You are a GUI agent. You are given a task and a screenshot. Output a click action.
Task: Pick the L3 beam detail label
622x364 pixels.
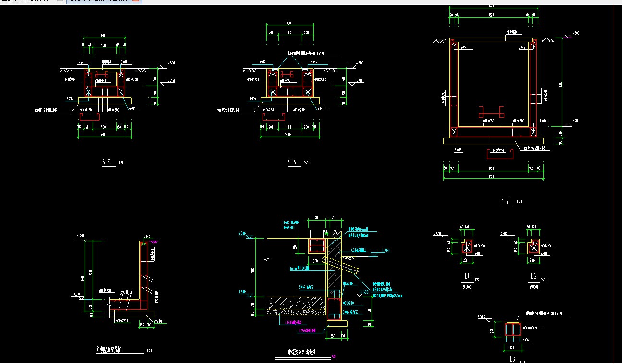513,358
